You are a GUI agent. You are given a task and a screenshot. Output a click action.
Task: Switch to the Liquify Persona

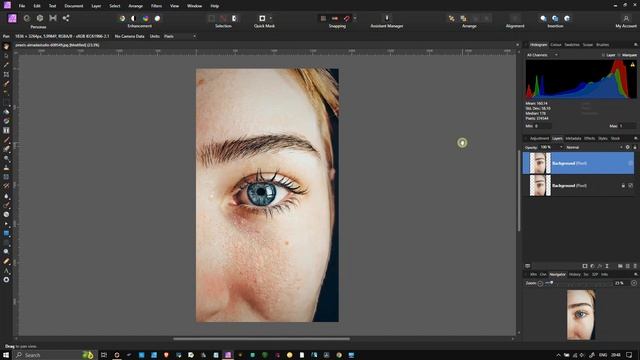tap(27, 18)
